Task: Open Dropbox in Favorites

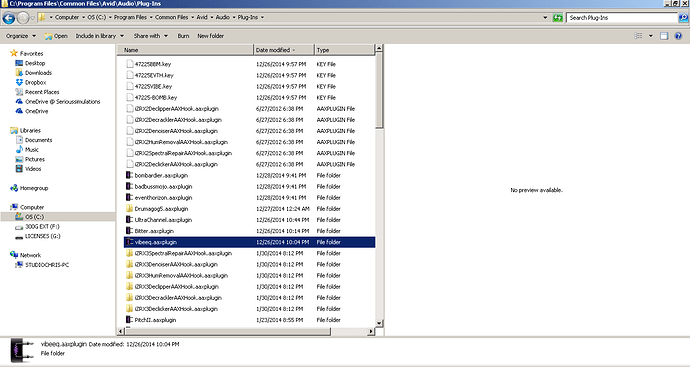Action: pos(35,82)
